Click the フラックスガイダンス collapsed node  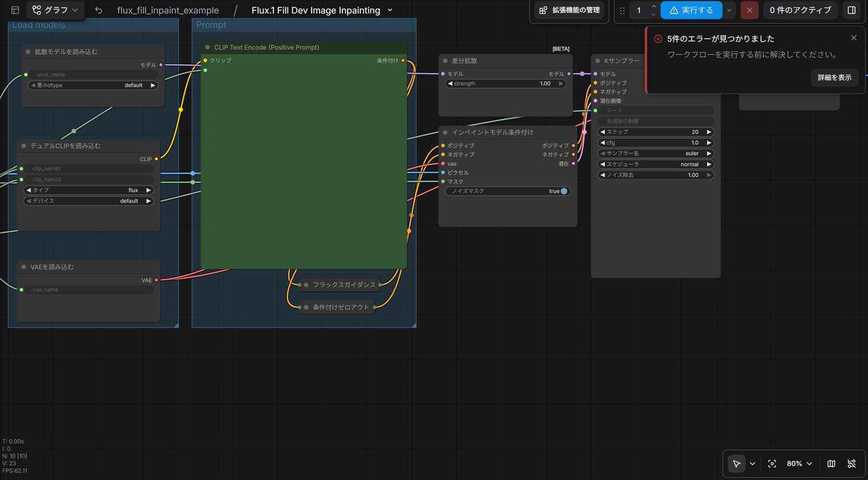click(339, 285)
